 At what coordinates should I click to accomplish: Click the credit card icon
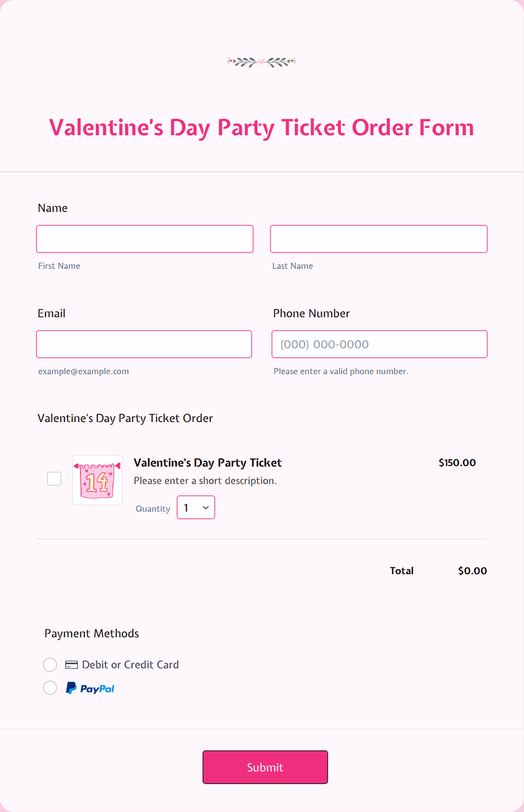click(72, 665)
